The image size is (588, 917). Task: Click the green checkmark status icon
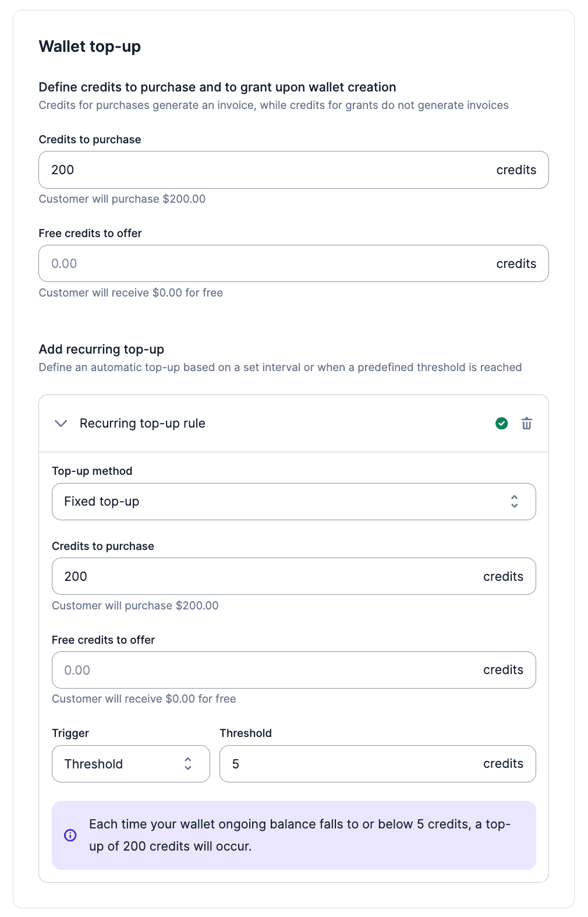click(501, 424)
